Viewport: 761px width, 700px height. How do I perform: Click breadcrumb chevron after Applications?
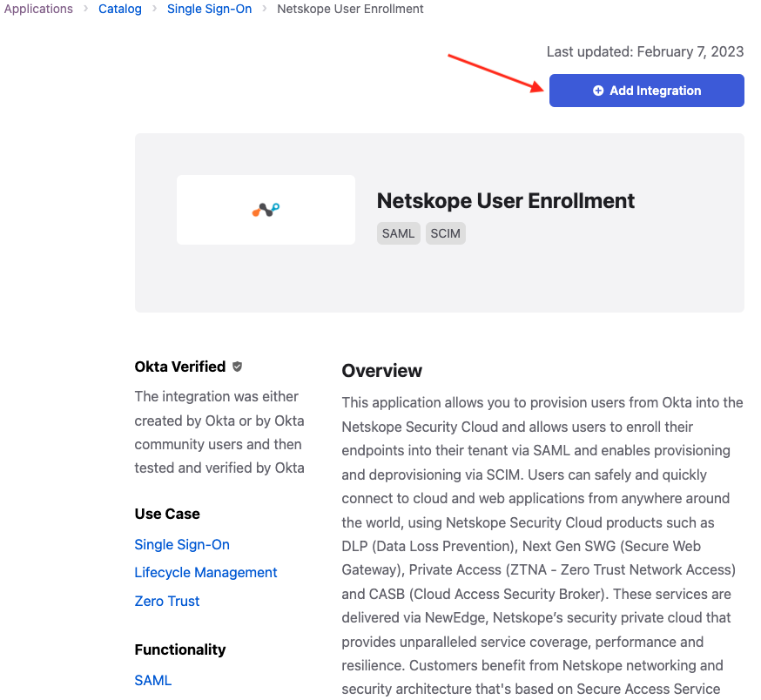coord(86,9)
